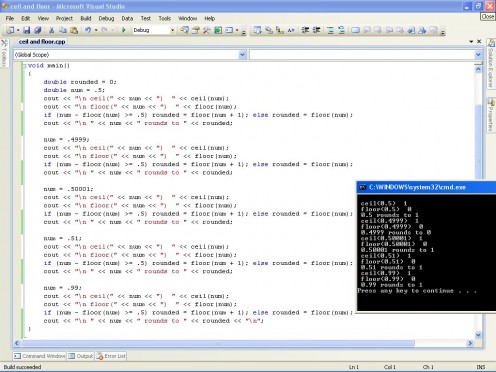496x372 pixels.
Task: Click the New Project toolbar icon
Action: (x=10, y=30)
